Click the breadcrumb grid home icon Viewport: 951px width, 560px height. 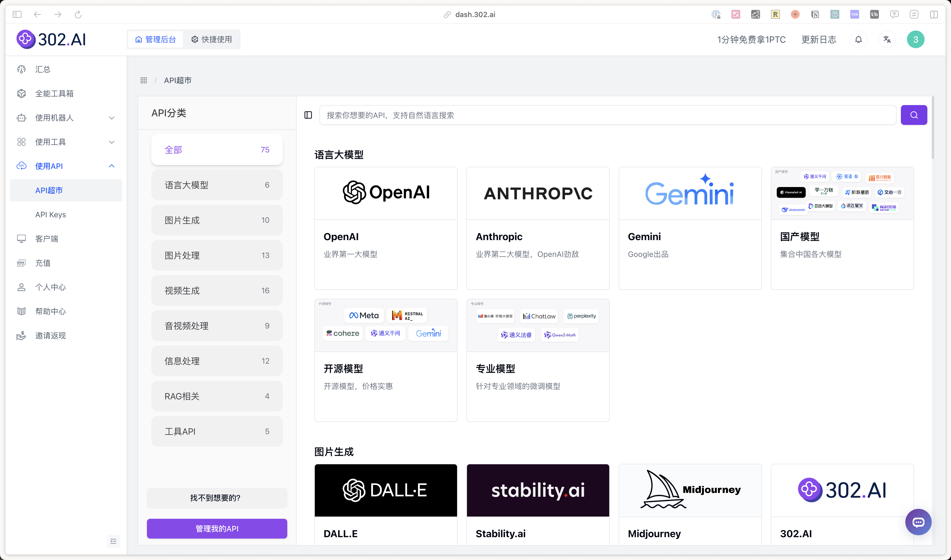point(143,80)
